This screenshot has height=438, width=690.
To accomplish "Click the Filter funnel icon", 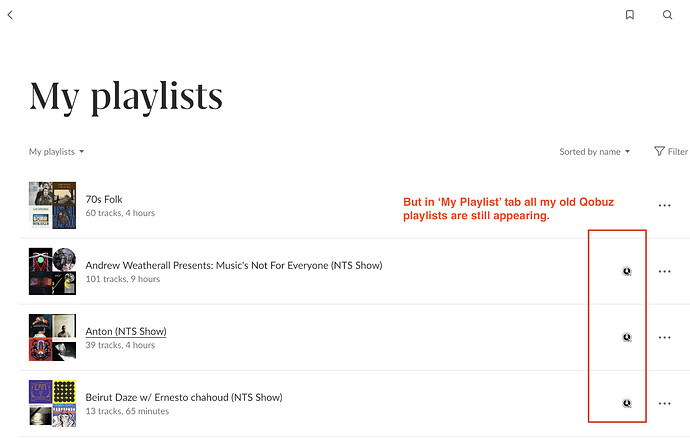I will coord(659,151).
